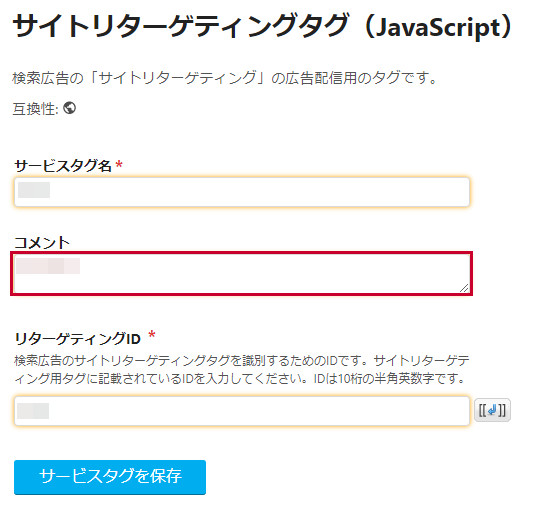
Task: Click the サービスタグ名 field label
Action: (63, 166)
